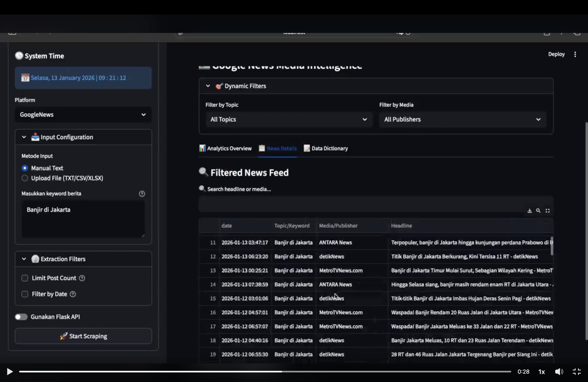Image resolution: width=588 pixels, height=382 pixels.
Task: Collapse the Dynamic Filters expander
Action: (x=208, y=86)
